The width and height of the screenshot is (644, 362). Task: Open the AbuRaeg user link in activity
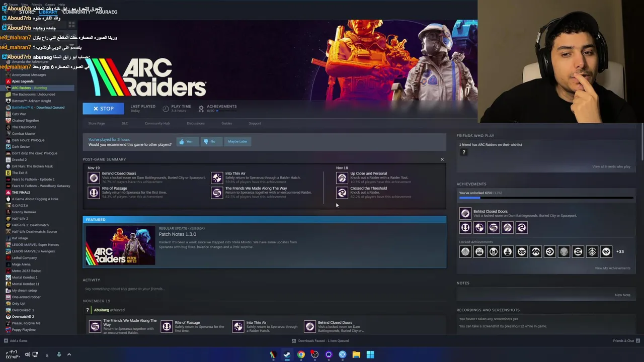click(x=101, y=310)
